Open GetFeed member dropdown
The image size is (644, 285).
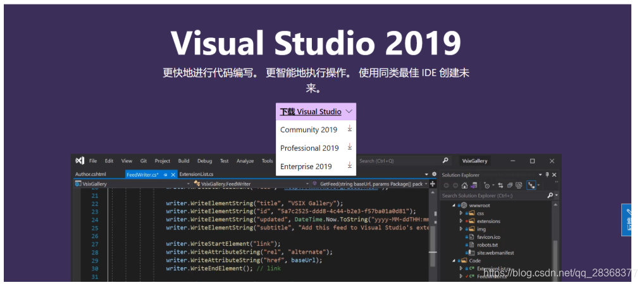coord(426,184)
